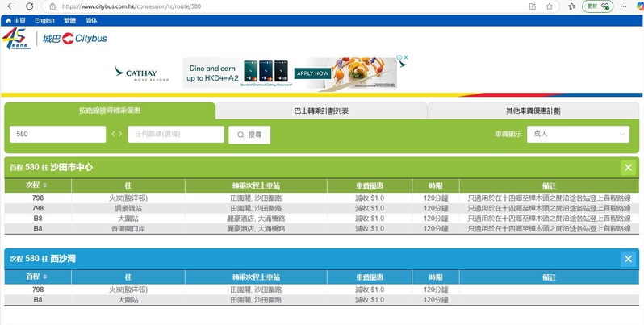Select the 按路線搜尋轉乘優惠 tab
Viewport: 644px width, 325px height.
pyautogui.click(x=110, y=110)
